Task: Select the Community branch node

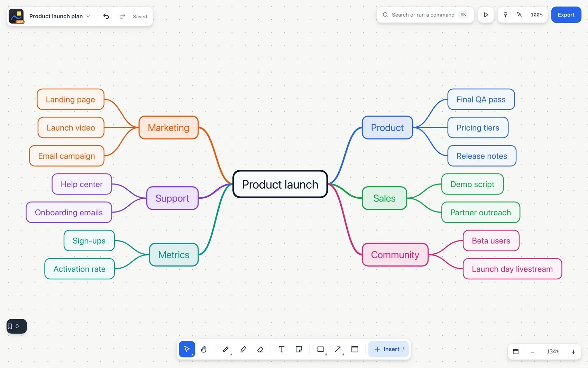Action: pyautogui.click(x=395, y=255)
